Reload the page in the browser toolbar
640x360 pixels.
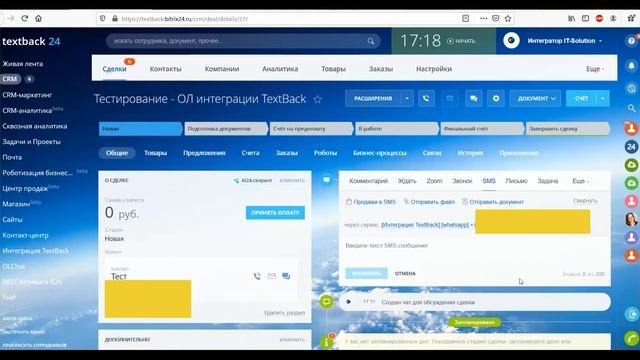[x=24, y=18]
